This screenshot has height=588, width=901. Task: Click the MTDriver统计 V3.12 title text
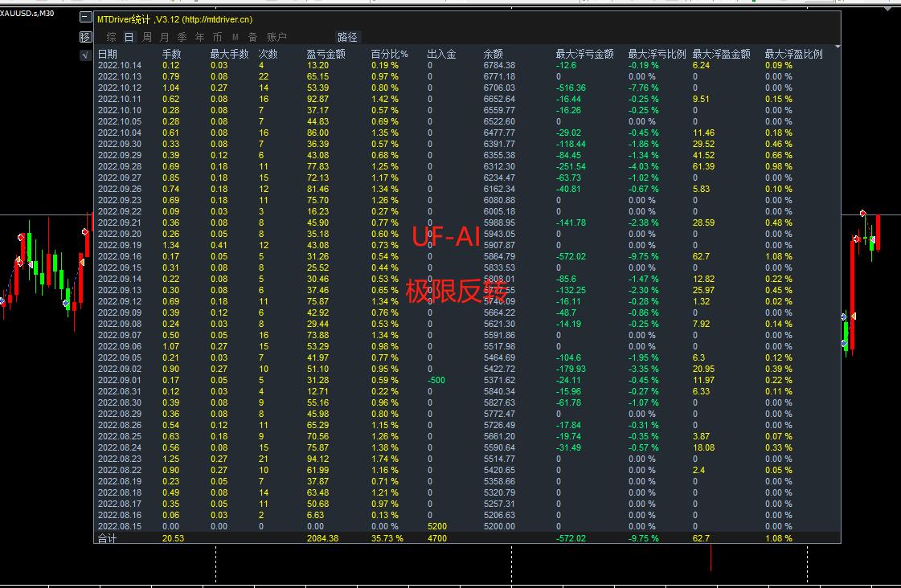[x=174, y=19]
